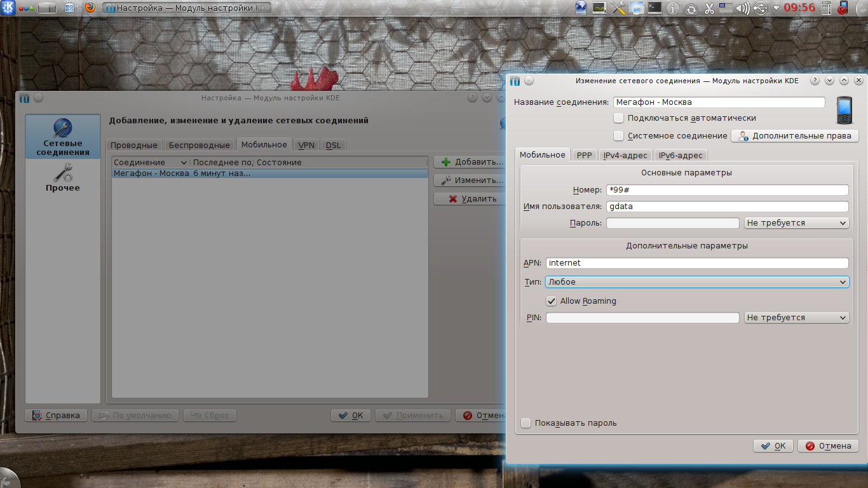Select the Прочее sidebar category

pyautogui.click(x=63, y=177)
